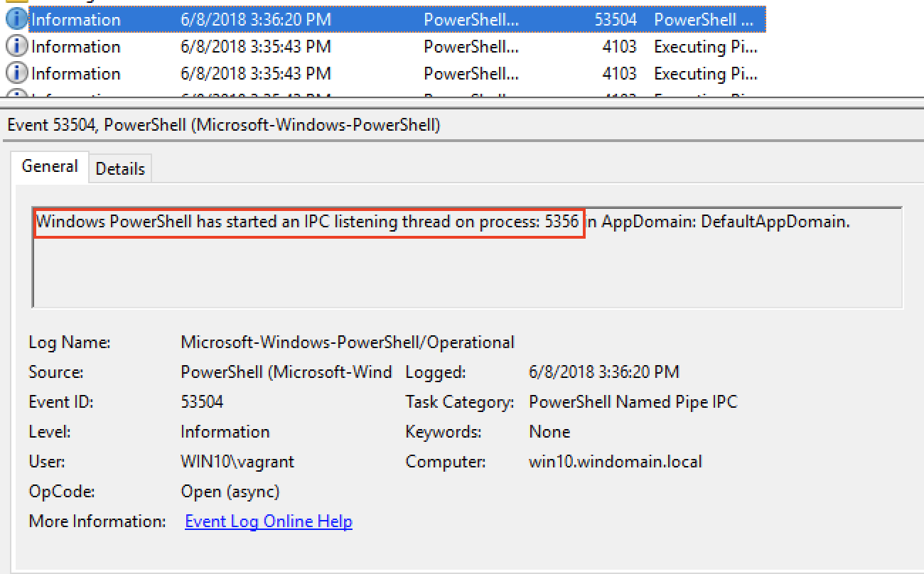
Task: Open Event Log Online Help link
Action: [x=269, y=521]
